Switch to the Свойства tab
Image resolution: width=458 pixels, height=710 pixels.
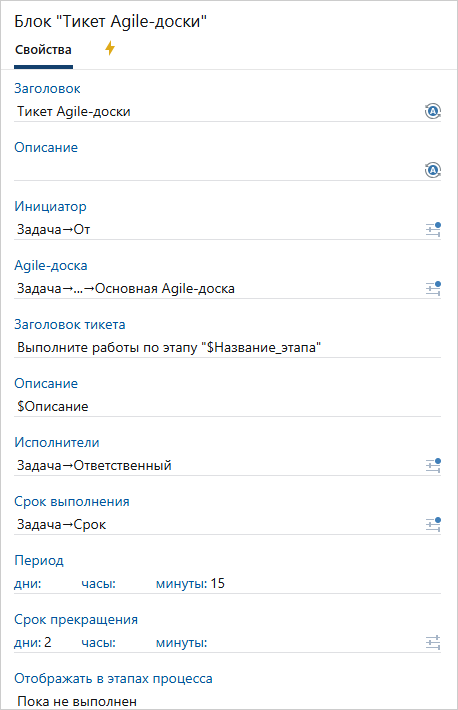pos(43,50)
